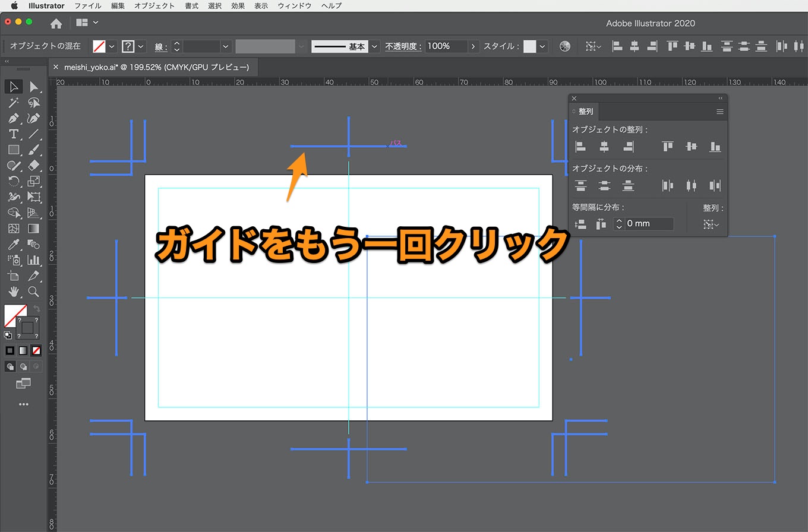Open workspace layout switcher dropdown
The image size is (808, 532).
click(x=87, y=23)
